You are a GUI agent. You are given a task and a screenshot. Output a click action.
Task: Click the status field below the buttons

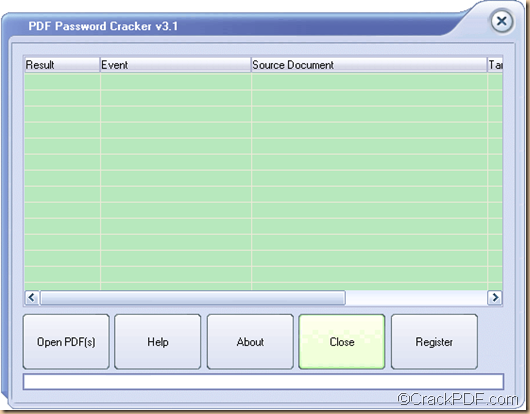point(263,382)
